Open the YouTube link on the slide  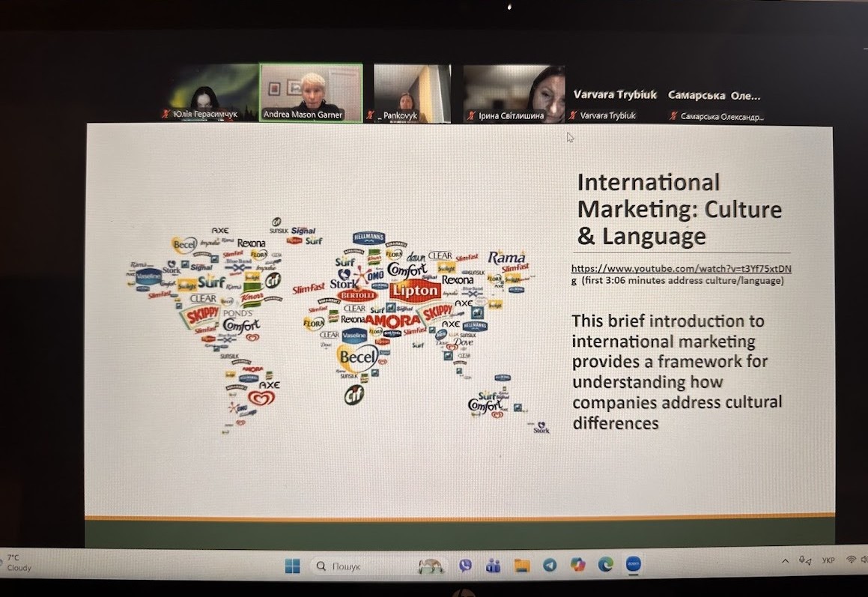tap(681, 268)
